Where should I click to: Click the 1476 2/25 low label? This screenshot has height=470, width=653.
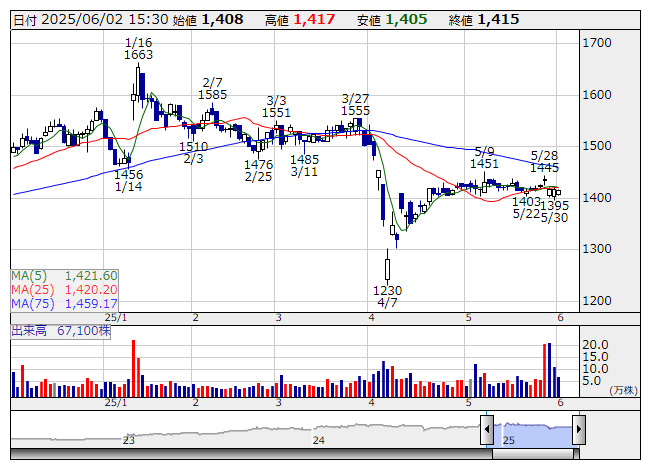click(258, 171)
